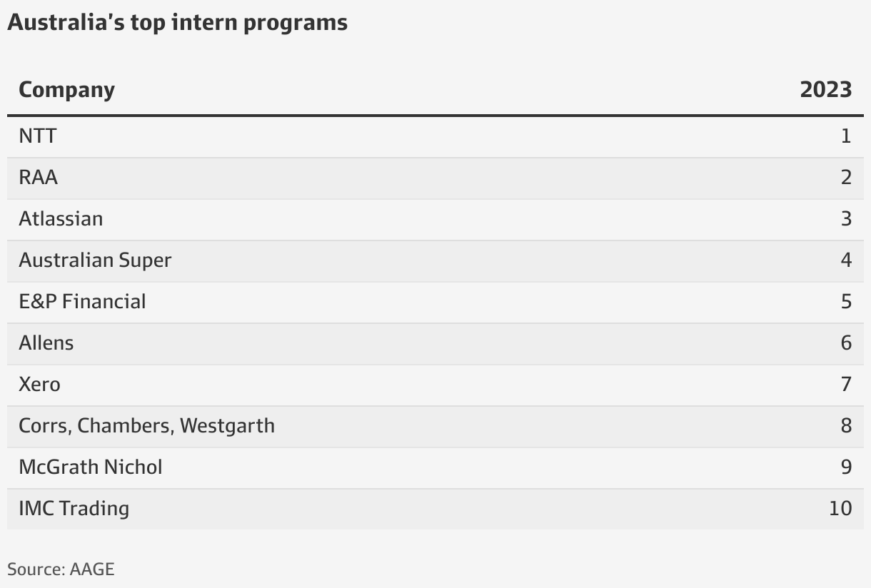Click rank 3 beside Atlassian
The height and width of the screenshot is (588, 871).
click(846, 218)
